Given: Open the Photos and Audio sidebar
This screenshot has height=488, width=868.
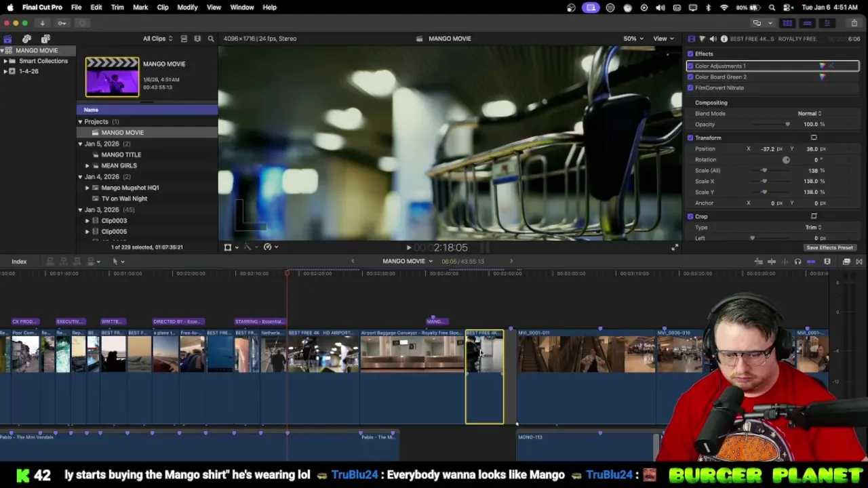Looking at the screenshot, I should (26, 39).
